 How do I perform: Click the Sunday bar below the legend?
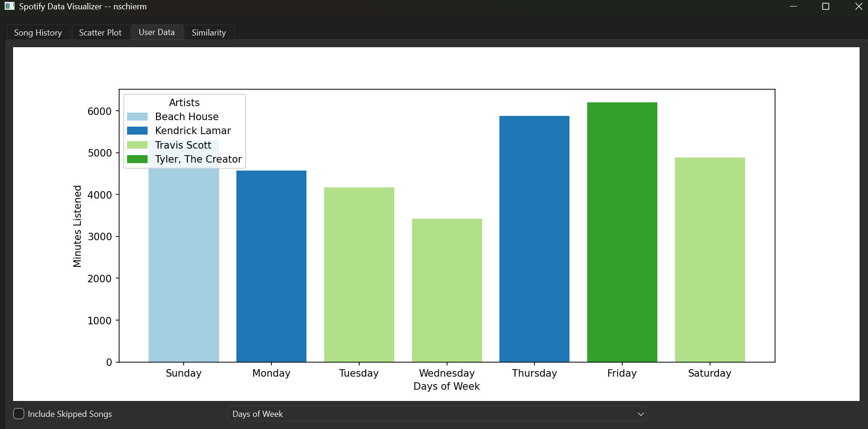[184, 265]
